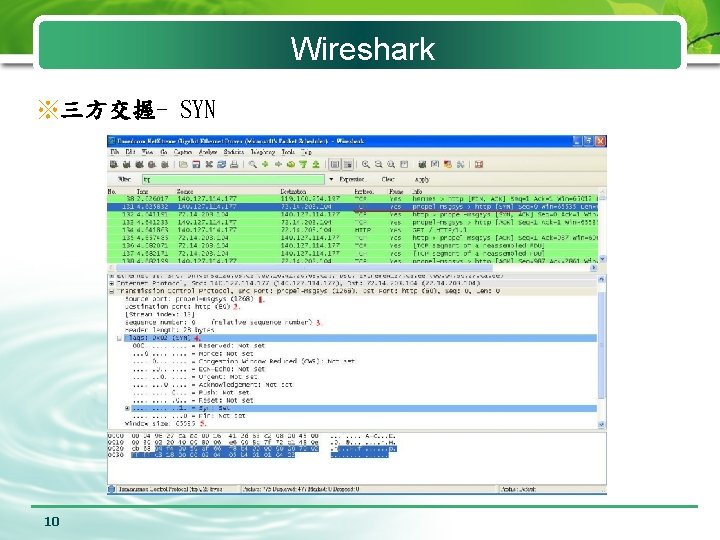Open the Telephony menu
Image resolution: width=720 pixels, height=540 pixels.
coord(263,152)
